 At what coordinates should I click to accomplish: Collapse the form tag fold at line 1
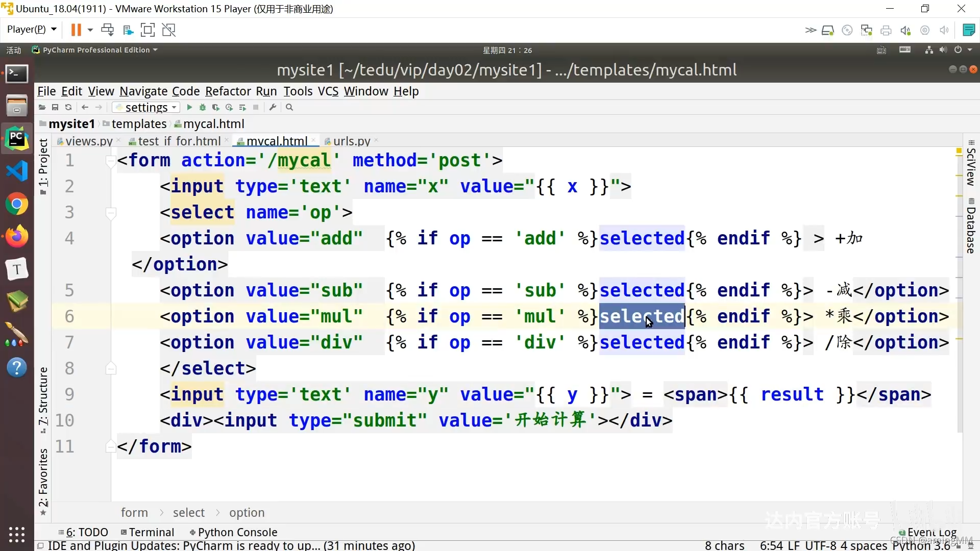[110, 162]
